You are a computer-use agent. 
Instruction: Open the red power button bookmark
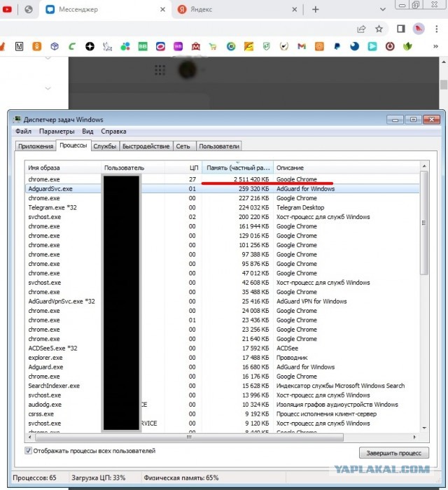pos(390,47)
